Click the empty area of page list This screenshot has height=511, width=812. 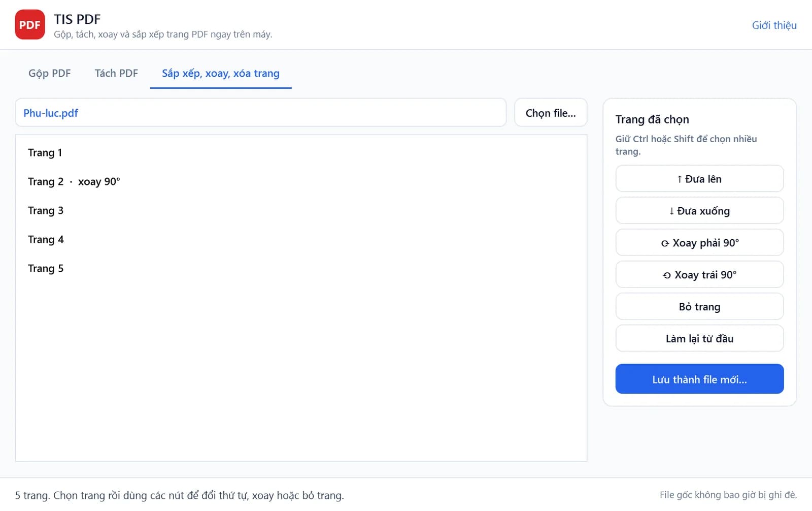[x=301, y=371]
